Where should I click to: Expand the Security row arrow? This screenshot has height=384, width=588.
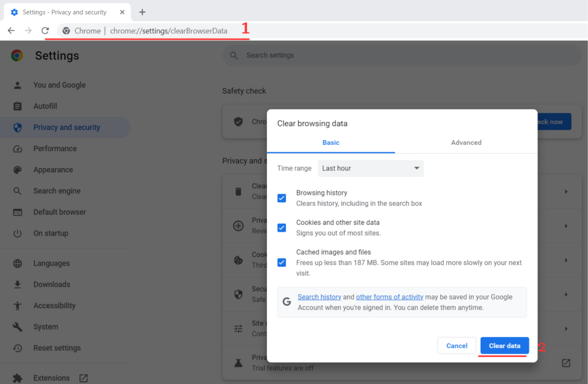click(x=566, y=295)
